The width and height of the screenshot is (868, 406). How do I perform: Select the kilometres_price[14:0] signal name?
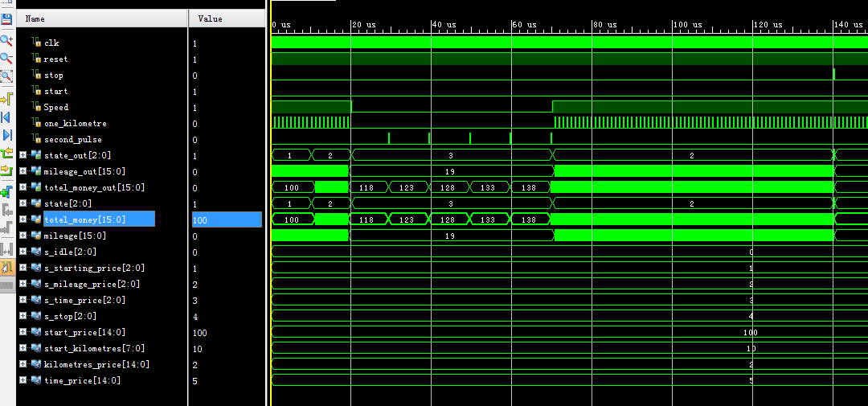[x=96, y=364]
